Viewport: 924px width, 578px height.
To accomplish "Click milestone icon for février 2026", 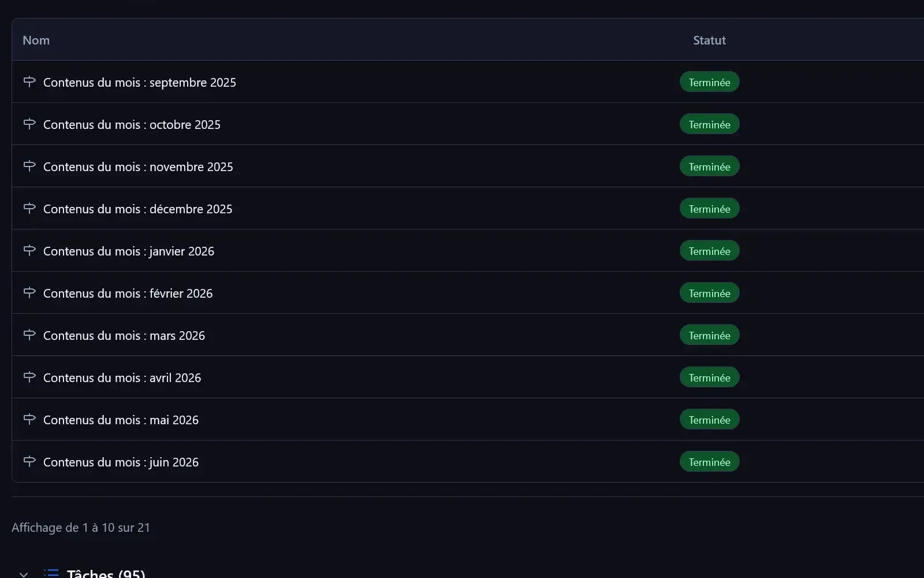I will coord(29,292).
